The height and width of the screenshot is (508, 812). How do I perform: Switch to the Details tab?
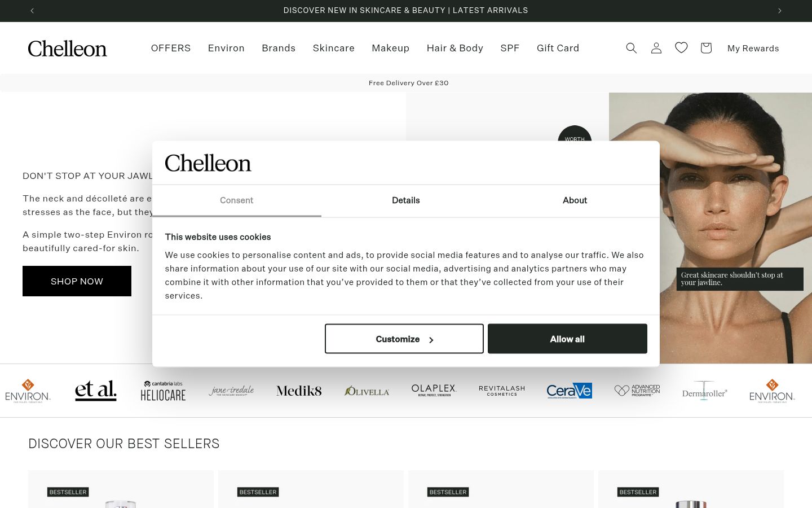click(406, 200)
